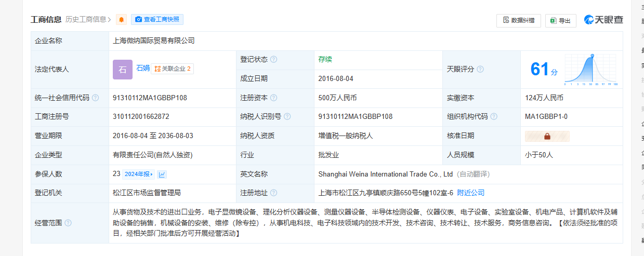Click 增值税一般纳税人 value
The image size is (644, 256).
tap(346, 136)
